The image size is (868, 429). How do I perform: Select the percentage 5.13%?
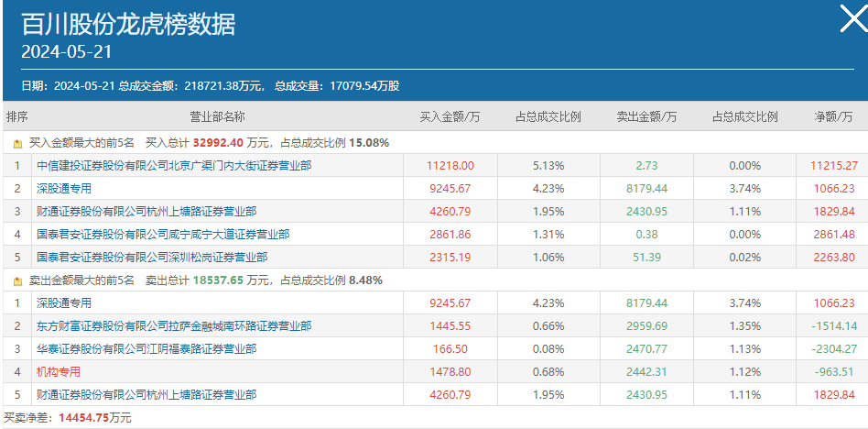[548, 166]
